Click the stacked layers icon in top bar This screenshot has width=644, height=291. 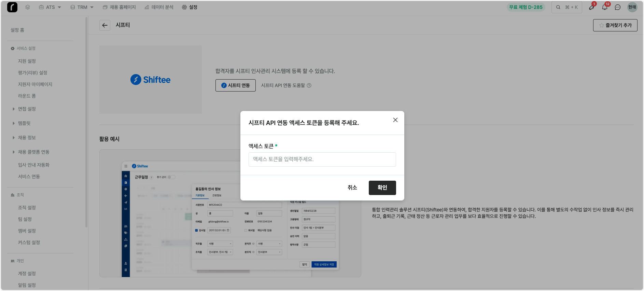coord(28,7)
